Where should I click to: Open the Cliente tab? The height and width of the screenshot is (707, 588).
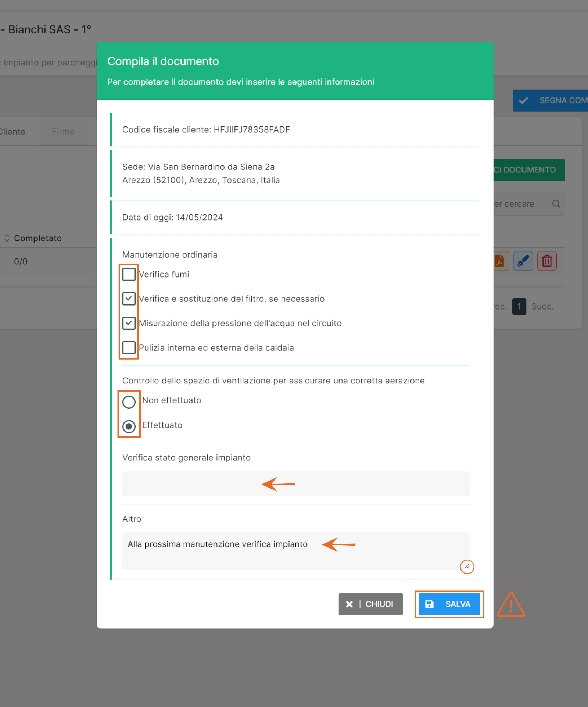coord(12,132)
